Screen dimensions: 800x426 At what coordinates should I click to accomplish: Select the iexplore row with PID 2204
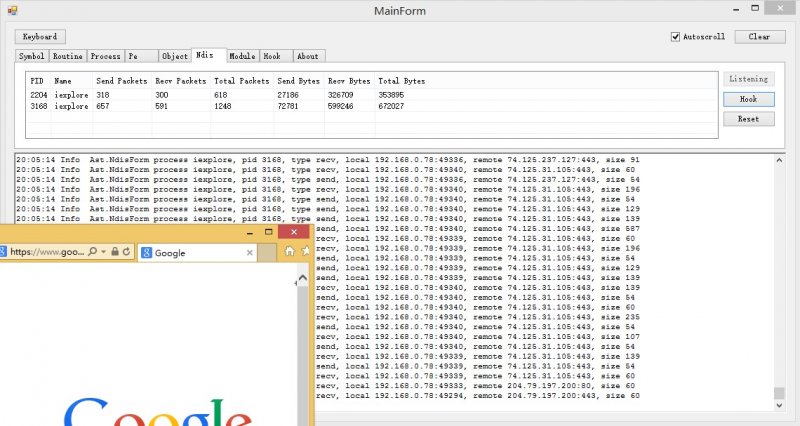372,95
